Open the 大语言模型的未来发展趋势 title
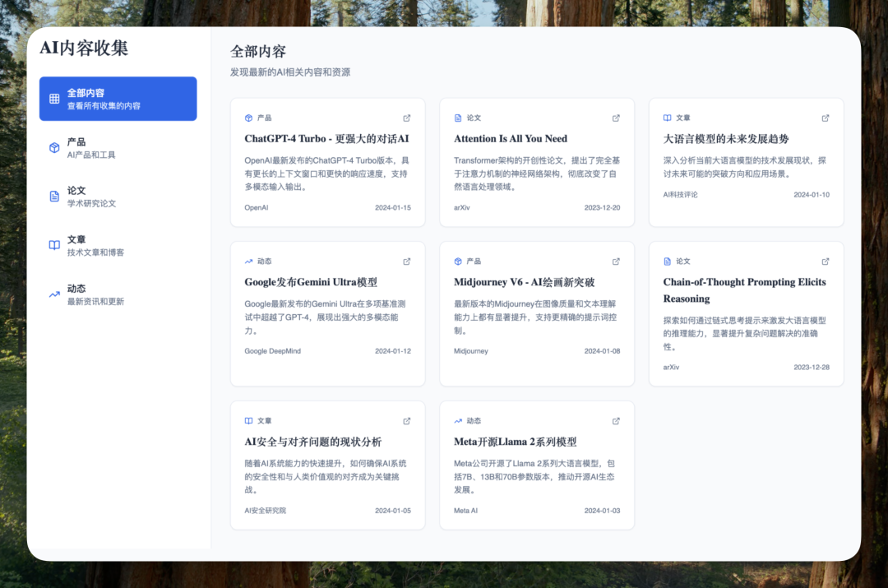 pyautogui.click(x=726, y=139)
